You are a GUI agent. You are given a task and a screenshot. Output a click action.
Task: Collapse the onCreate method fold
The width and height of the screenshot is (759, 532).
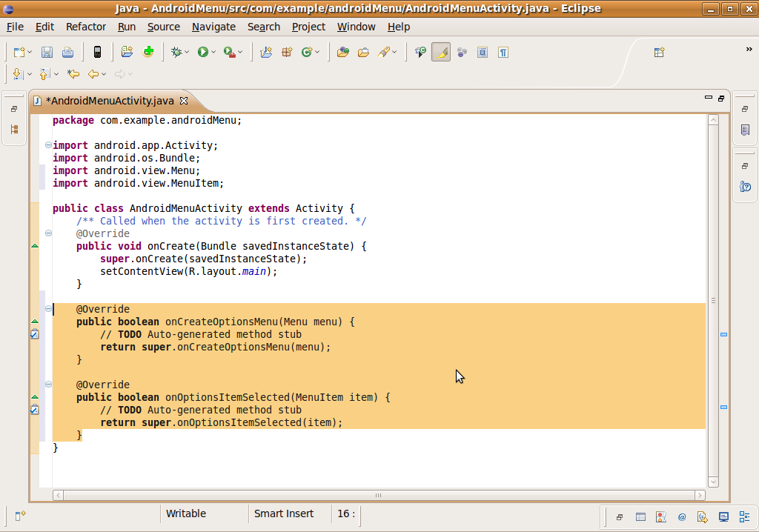pos(48,233)
